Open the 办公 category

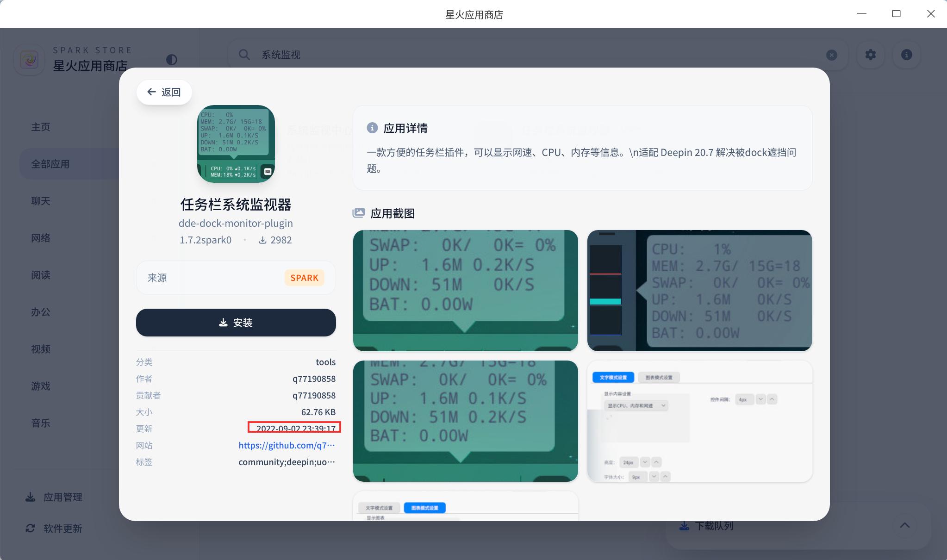point(41,312)
